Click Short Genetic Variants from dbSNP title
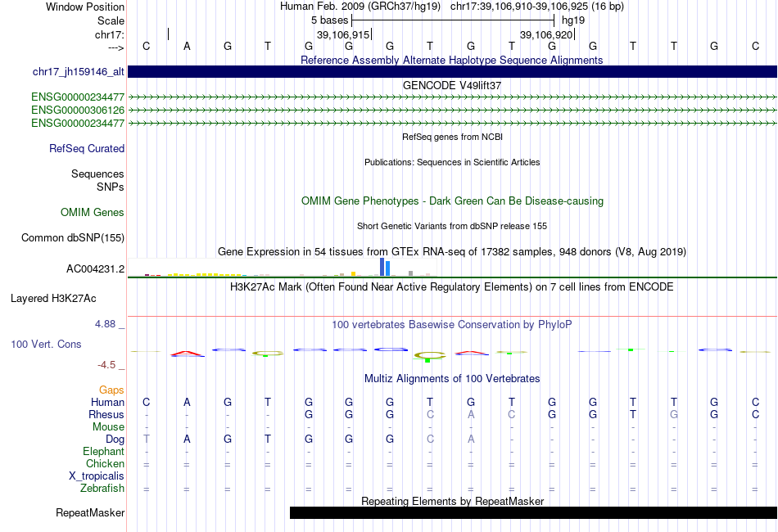The image size is (778, 532). [x=451, y=226]
